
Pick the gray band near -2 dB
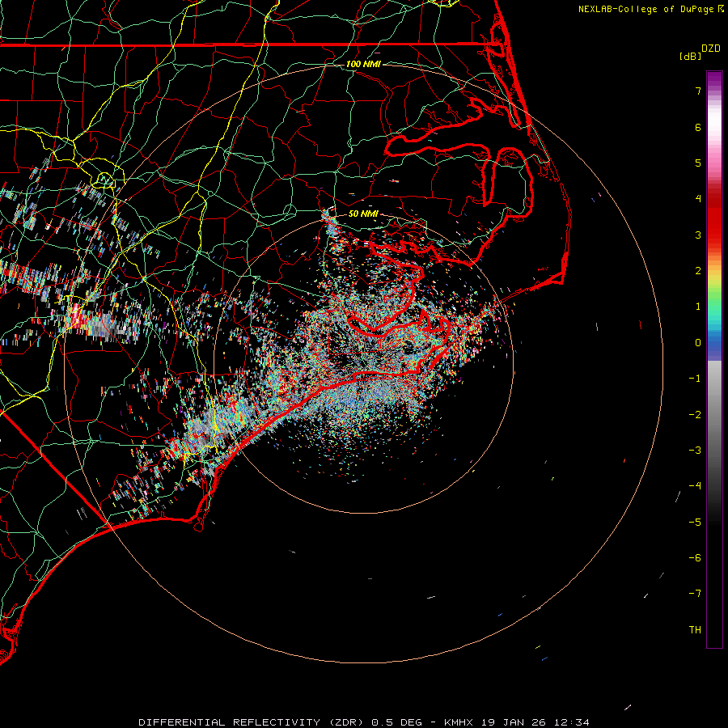point(713,414)
